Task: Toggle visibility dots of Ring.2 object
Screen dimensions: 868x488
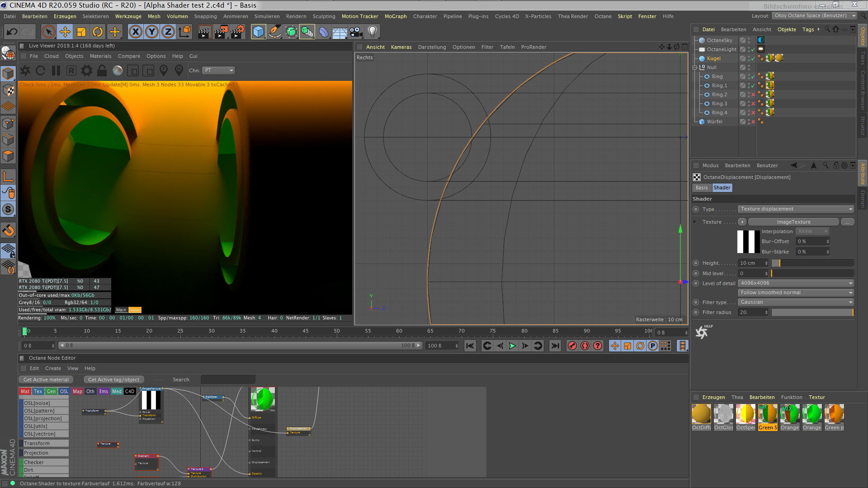Action: click(749, 94)
